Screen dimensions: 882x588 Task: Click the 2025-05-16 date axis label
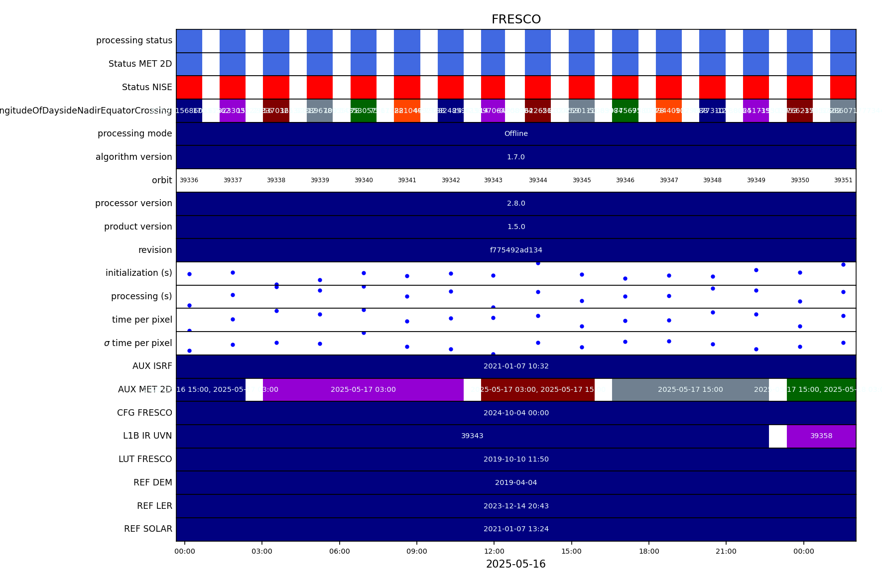(x=516, y=564)
